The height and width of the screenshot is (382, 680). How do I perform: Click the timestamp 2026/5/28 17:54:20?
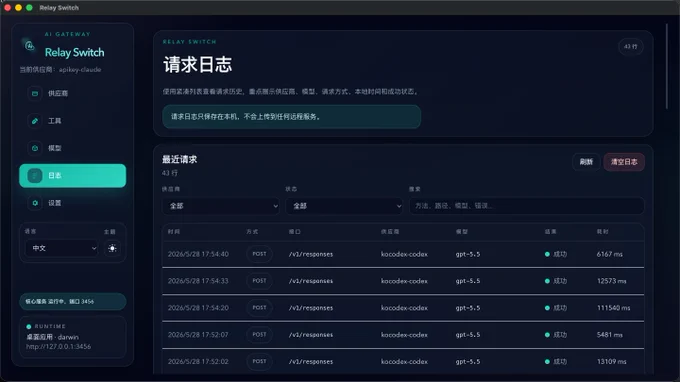pyautogui.click(x=198, y=308)
